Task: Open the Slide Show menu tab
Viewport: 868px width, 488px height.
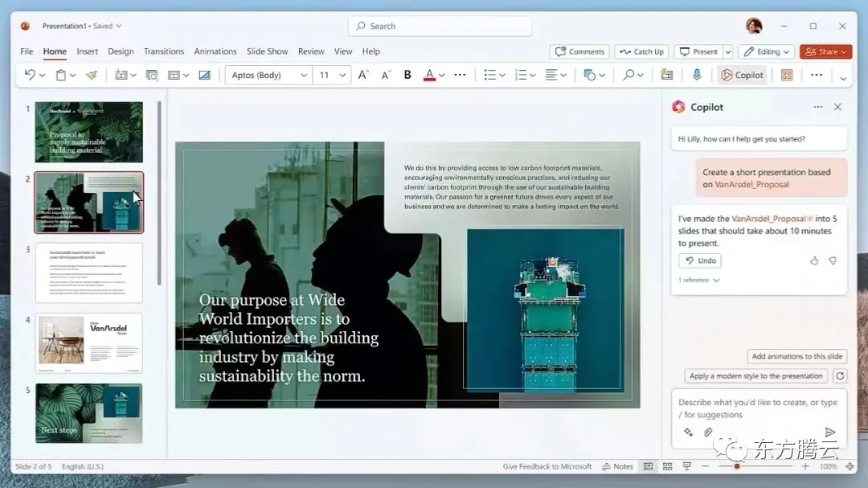Action: point(267,51)
